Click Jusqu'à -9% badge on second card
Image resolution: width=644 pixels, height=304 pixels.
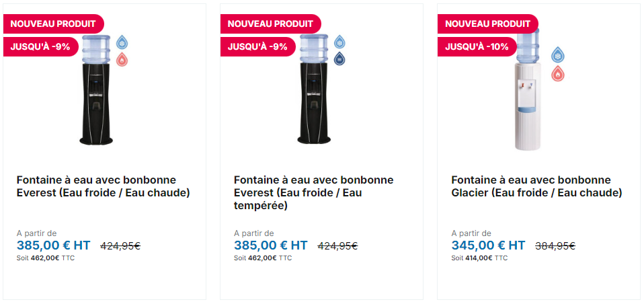(x=258, y=47)
